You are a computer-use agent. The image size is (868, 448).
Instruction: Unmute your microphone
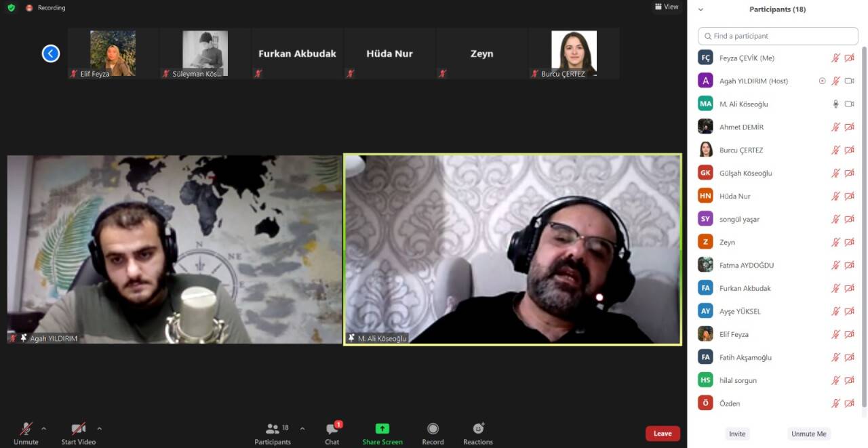click(26, 429)
